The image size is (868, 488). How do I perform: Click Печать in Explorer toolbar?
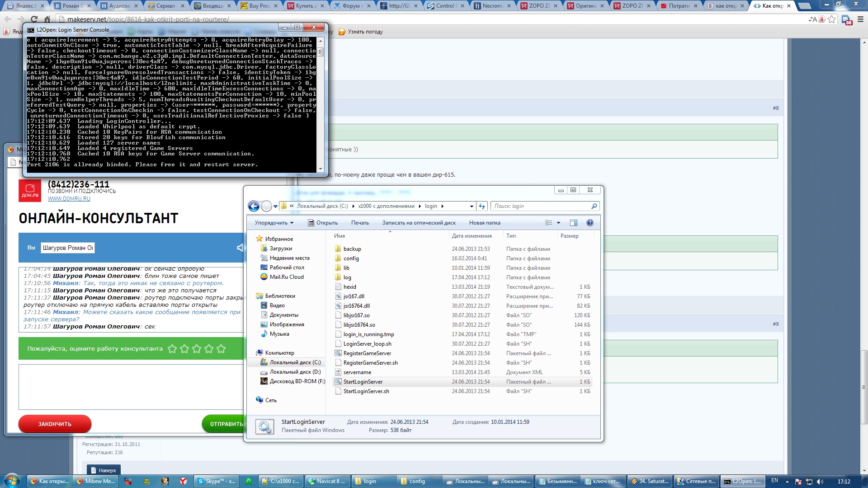point(360,223)
